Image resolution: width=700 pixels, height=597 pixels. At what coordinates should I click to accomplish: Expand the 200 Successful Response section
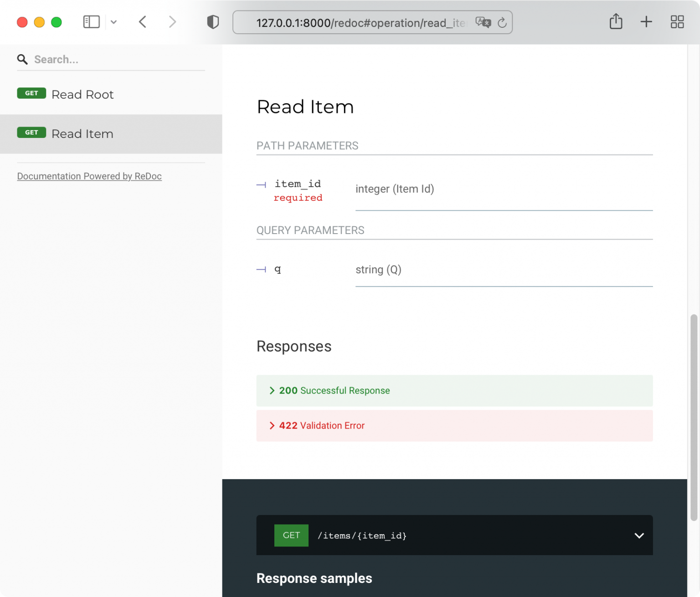click(x=334, y=390)
